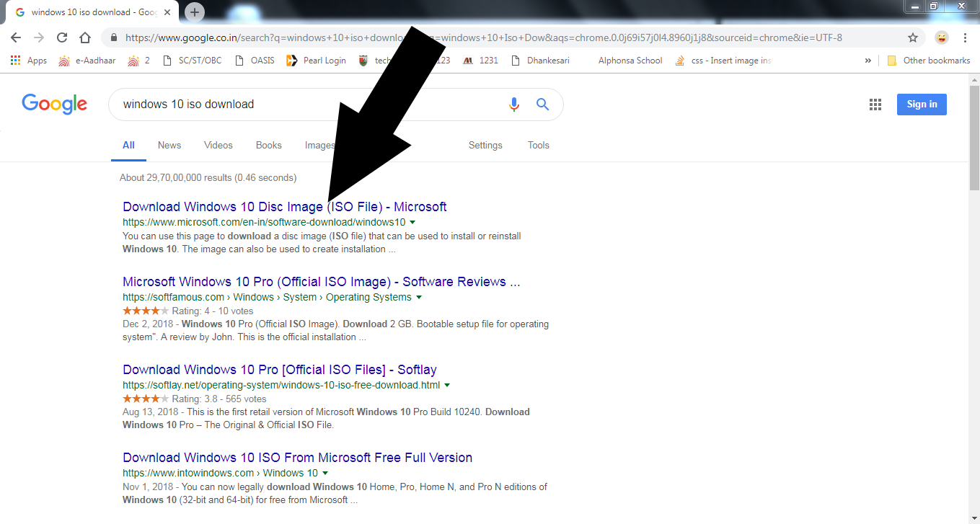Expand the softfamous.com result options arrow
Screen dimensions: 980x524
pos(419,298)
